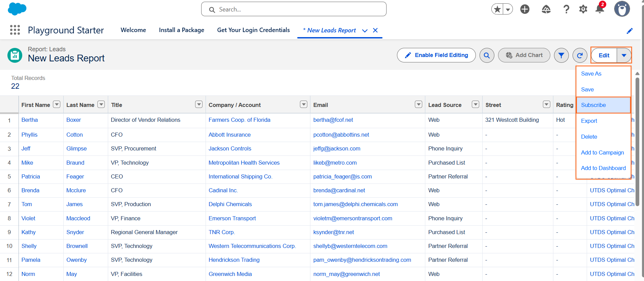Close the New Leads Report tab

pos(375,30)
